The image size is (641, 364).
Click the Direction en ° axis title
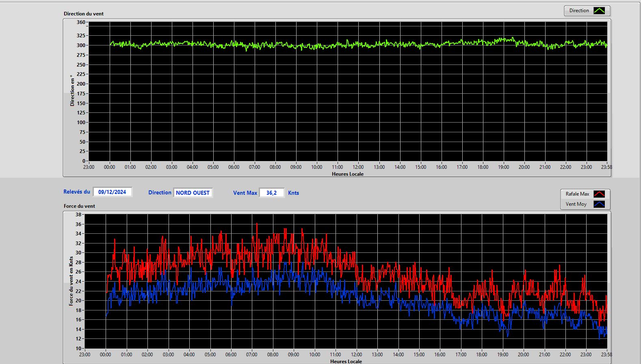click(x=72, y=90)
